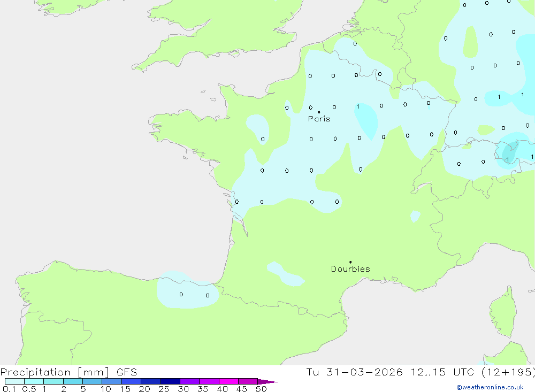Select the magenta 40 mm legend swatch
The height and width of the screenshot is (392, 535).
(x=228, y=381)
